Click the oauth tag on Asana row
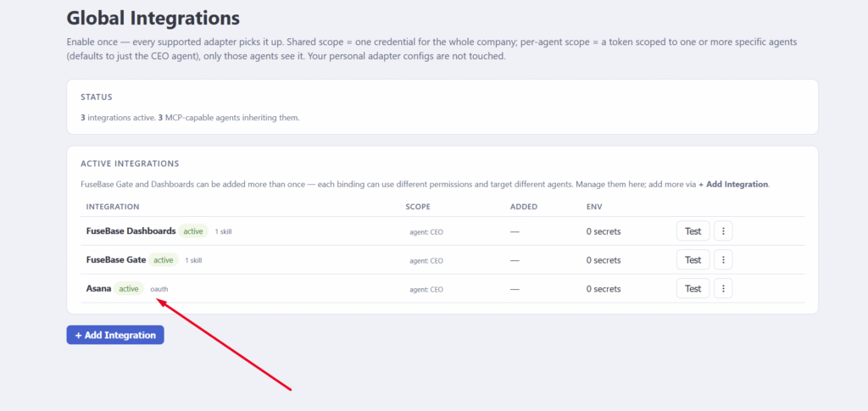The width and height of the screenshot is (868, 411). (x=159, y=289)
